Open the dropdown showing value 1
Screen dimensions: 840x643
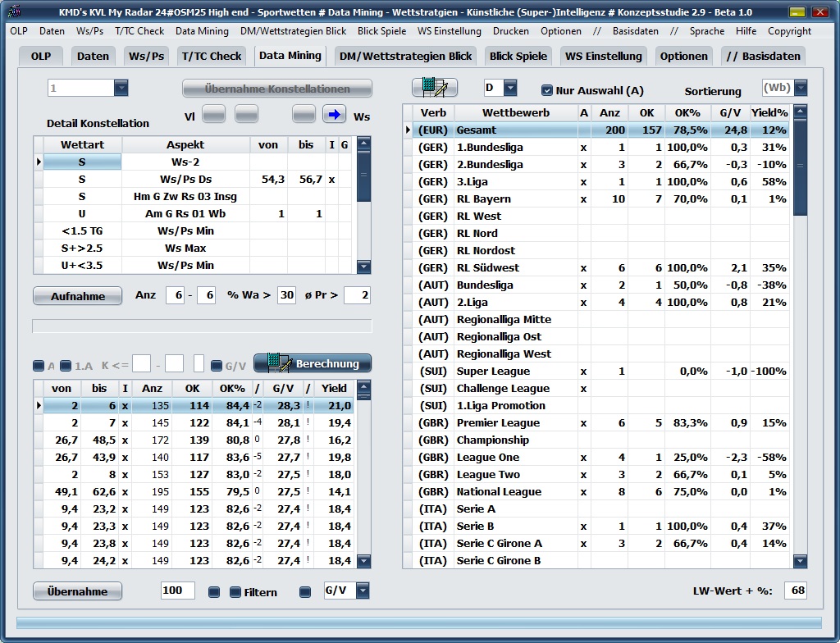[121, 88]
